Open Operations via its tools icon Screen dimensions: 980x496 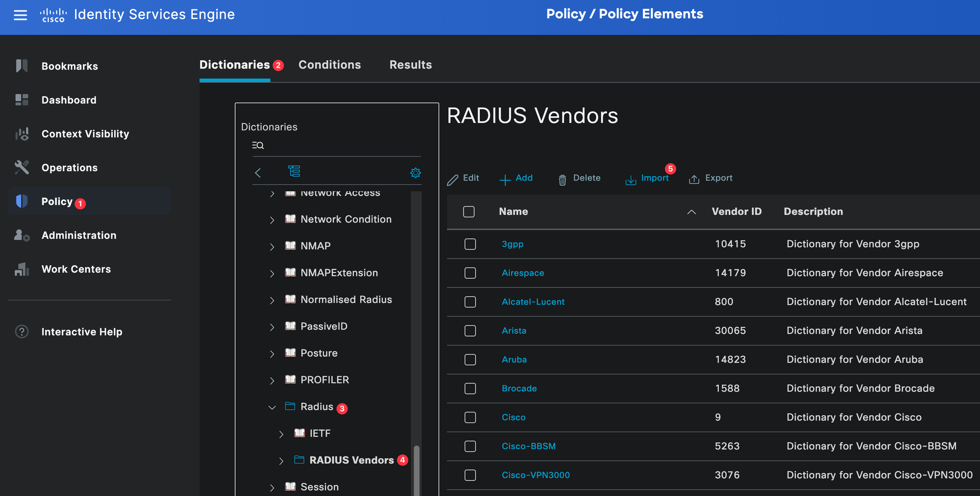[x=22, y=167]
